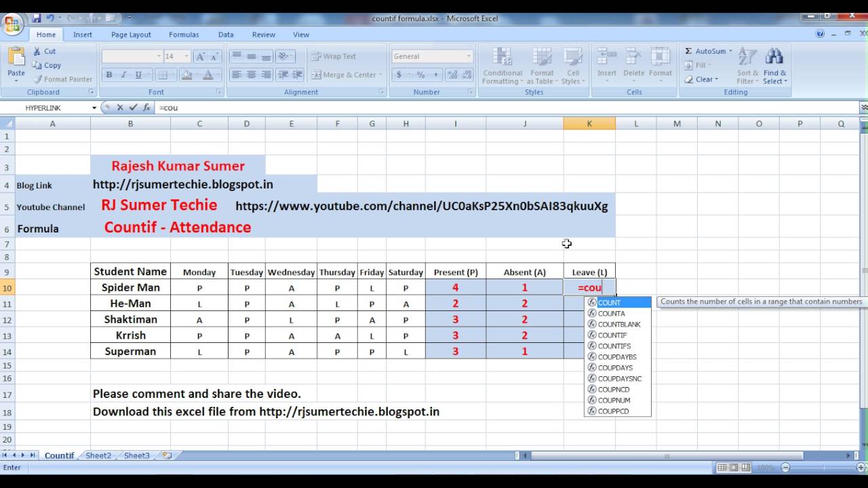Expand the Name Box dropdown
This screenshot has width=868, height=488.
pyautogui.click(x=94, y=108)
